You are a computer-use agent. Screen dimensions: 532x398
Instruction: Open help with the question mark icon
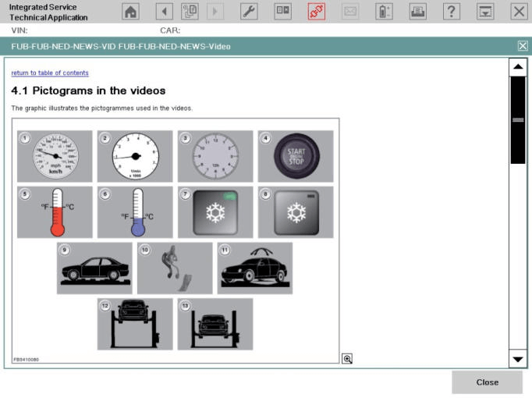(452, 12)
